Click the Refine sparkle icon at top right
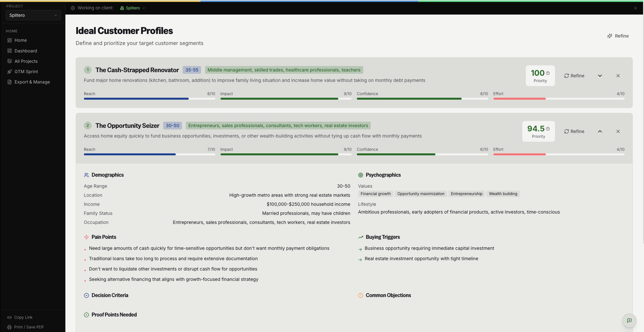This screenshot has width=644, height=332. pos(610,36)
